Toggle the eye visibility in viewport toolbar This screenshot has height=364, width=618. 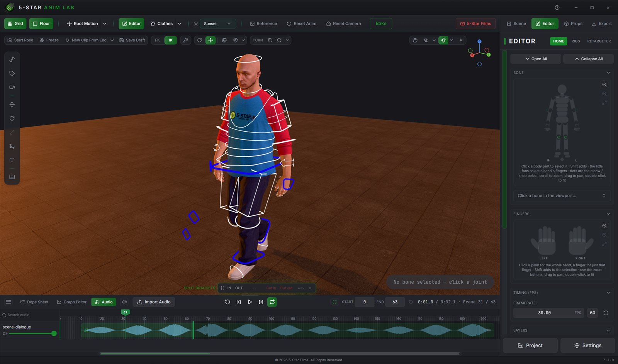click(426, 40)
